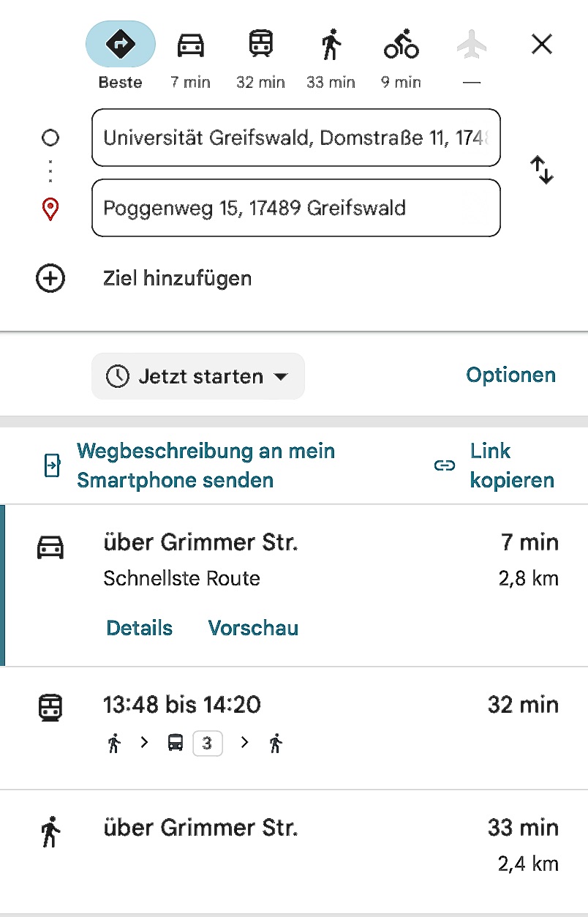The height and width of the screenshot is (917, 588).
Task: Open the 'Jetzt starten' departure time dropdown
Action: tap(197, 376)
